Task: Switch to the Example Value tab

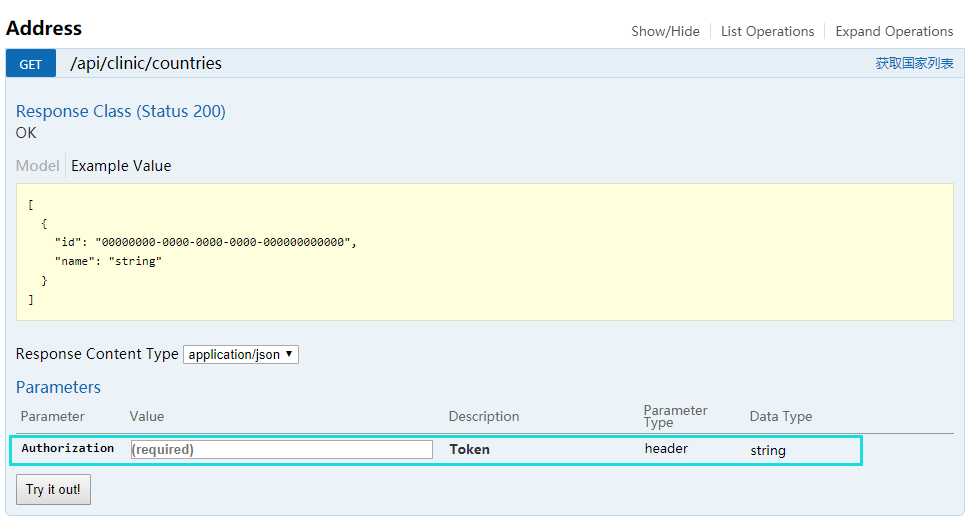Action: coord(121,166)
